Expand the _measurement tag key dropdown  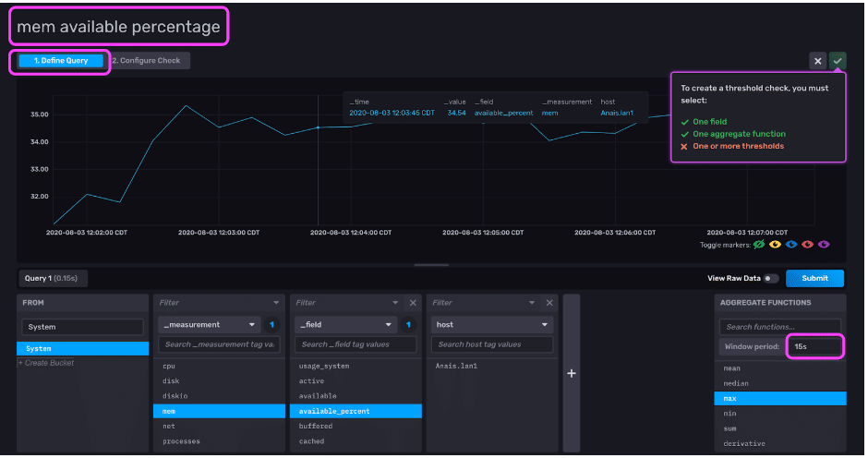(x=210, y=324)
